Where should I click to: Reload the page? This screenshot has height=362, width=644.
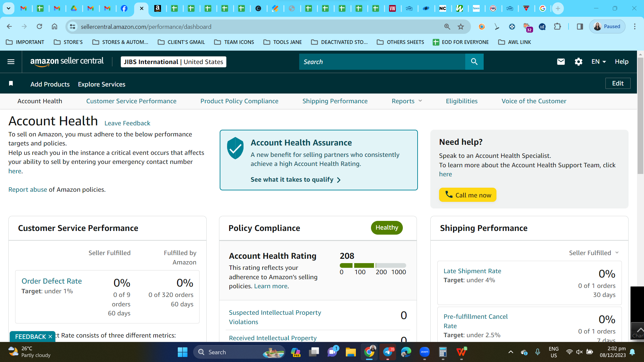click(39, 26)
